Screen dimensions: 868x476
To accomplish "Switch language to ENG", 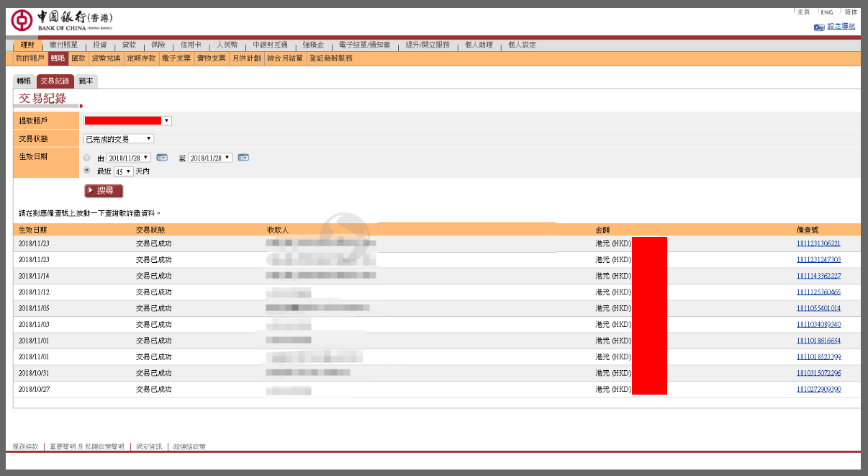I will 827,12.
